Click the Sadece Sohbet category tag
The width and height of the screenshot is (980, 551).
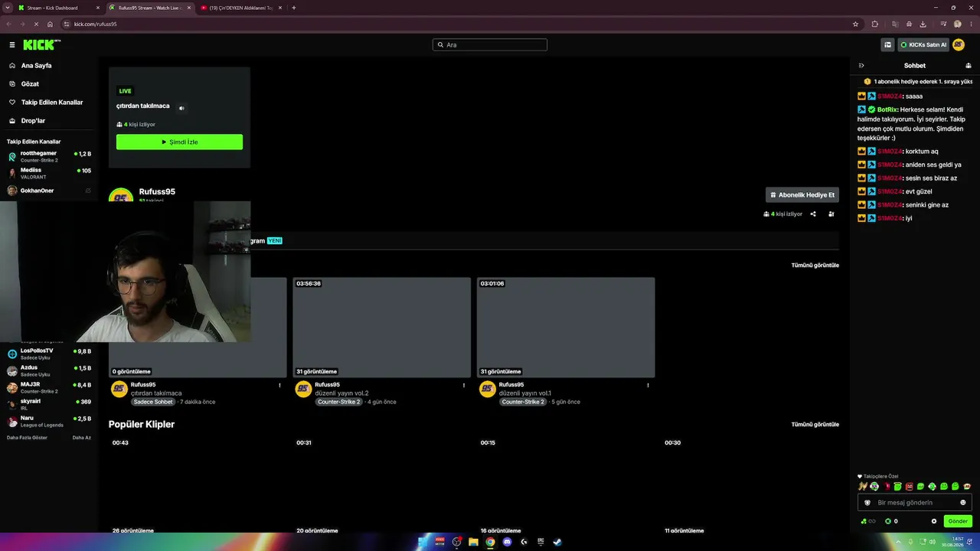pos(153,402)
